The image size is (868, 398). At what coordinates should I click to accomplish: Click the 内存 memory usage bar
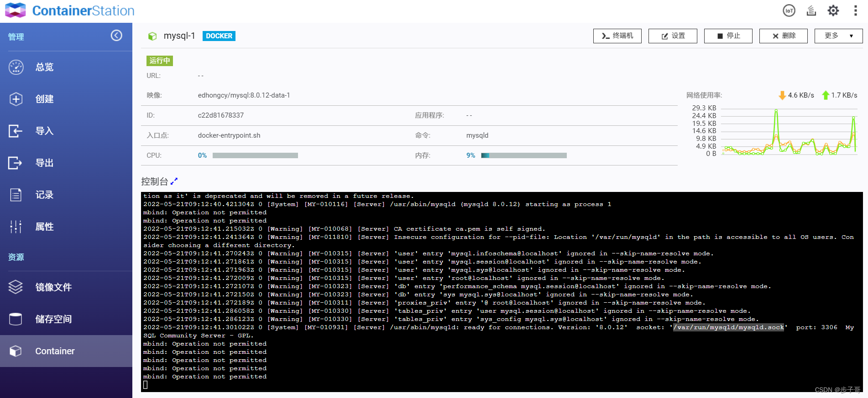click(524, 155)
